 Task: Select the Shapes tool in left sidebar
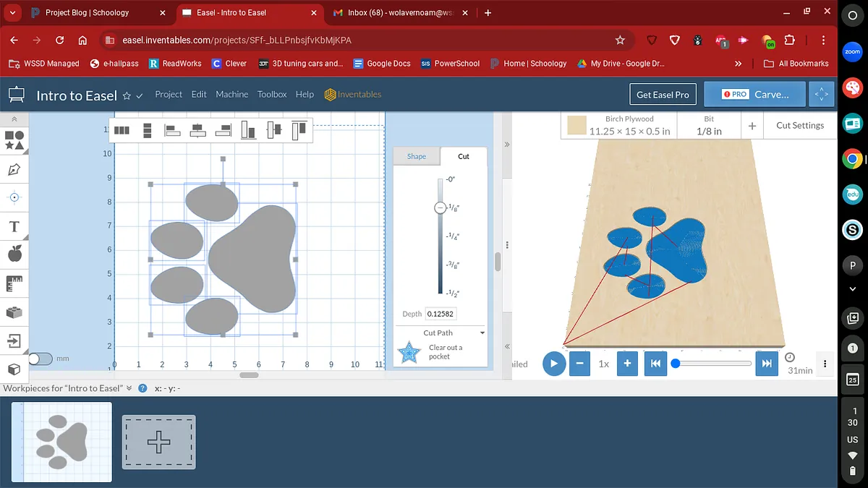pos(14,140)
